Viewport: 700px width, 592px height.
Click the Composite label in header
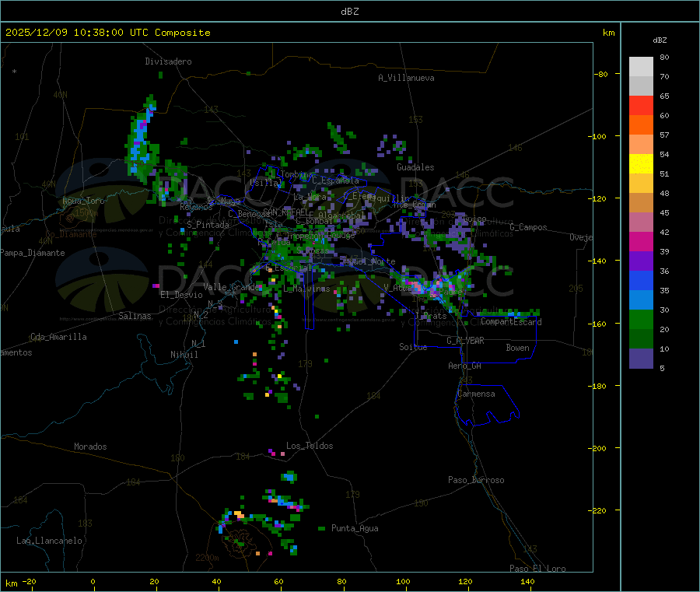coord(183,33)
